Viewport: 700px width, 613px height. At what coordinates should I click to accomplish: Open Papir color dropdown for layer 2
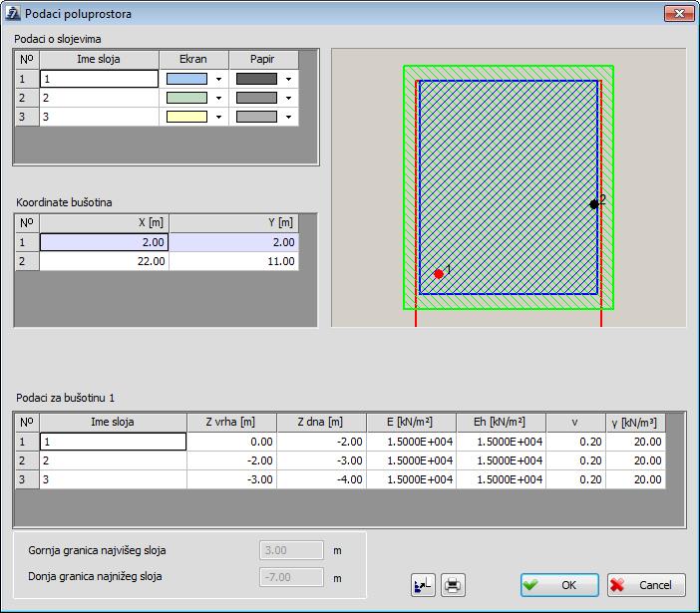(288, 98)
